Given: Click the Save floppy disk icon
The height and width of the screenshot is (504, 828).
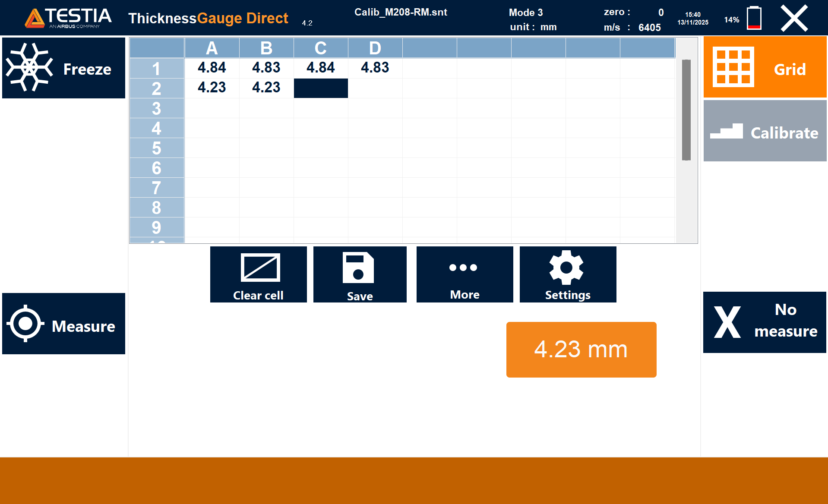Looking at the screenshot, I should click(358, 268).
